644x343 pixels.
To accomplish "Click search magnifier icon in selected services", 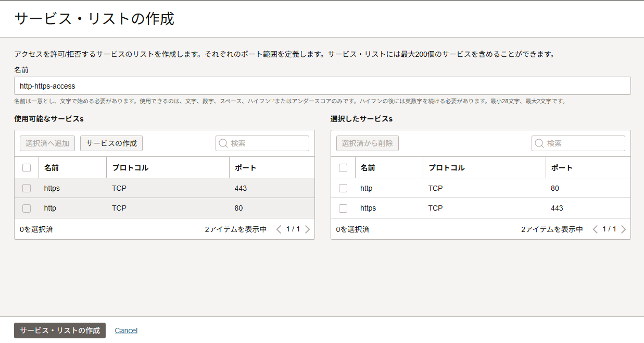I will coord(539,143).
